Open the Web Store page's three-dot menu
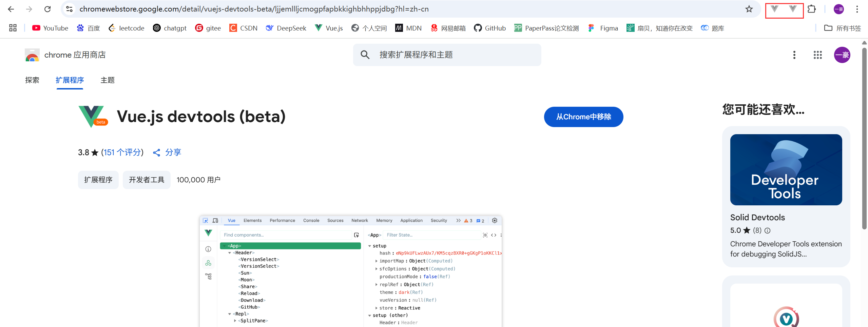The width and height of the screenshot is (868, 327). click(794, 55)
